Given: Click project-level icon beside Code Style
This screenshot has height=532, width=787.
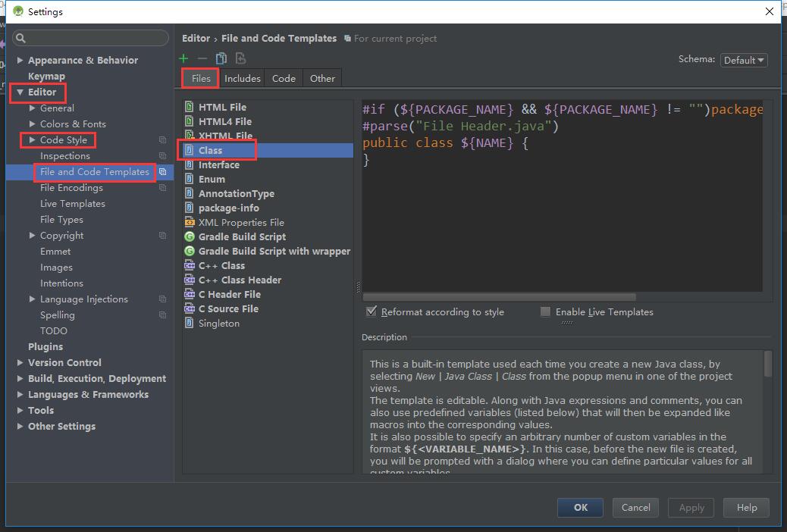Looking at the screenshot, I should click(x=162, y=140).
